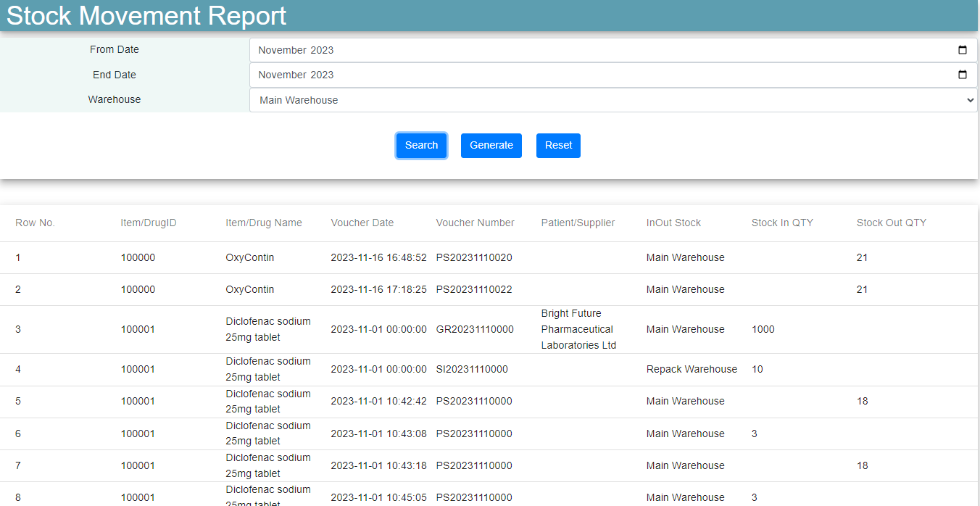Click supplier Bright Future Pharmaceutical Laboratories Ltd
Image resolution: width=980 pixels, height=506 pixels.
[x=578, y=329]
